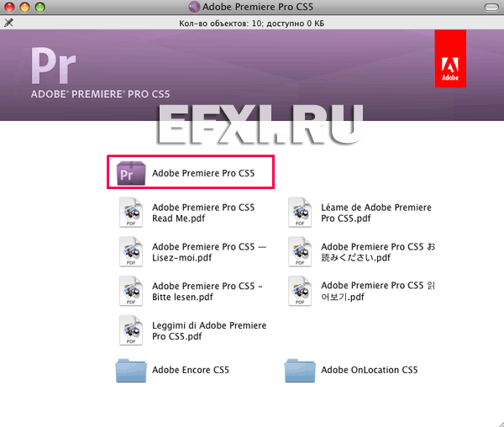The image size is (504, 427).
Task: Select the Lisez-moi.pdf file name
Action: [x=209, y=252]
